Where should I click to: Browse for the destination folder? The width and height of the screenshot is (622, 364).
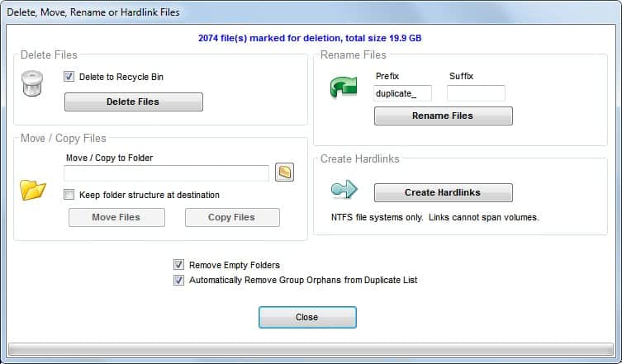click(x=284, y=172)
